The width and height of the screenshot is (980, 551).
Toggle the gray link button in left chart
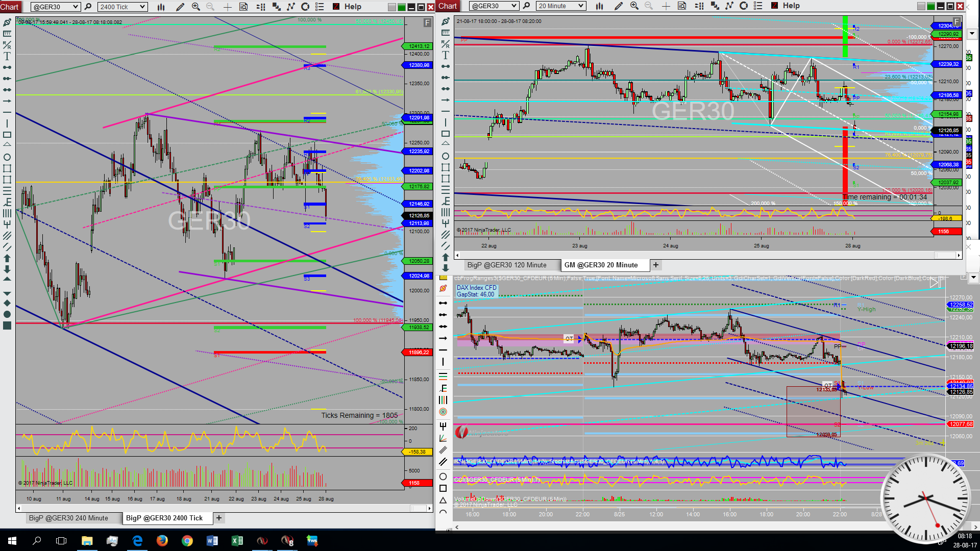[x=392, y=7]
